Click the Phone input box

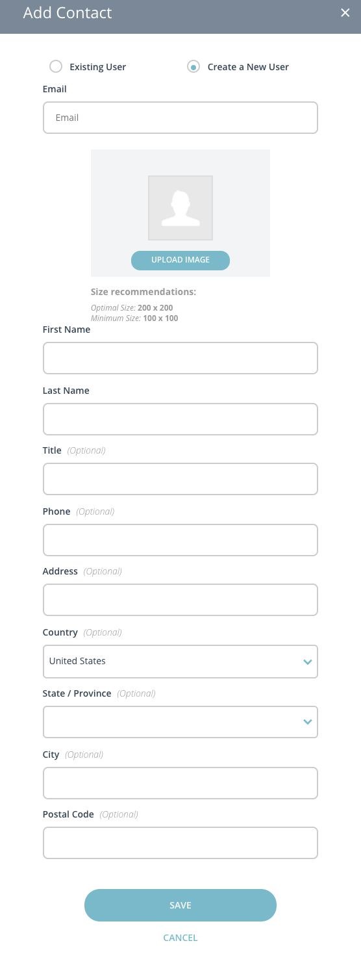click(x=180, y=540)
